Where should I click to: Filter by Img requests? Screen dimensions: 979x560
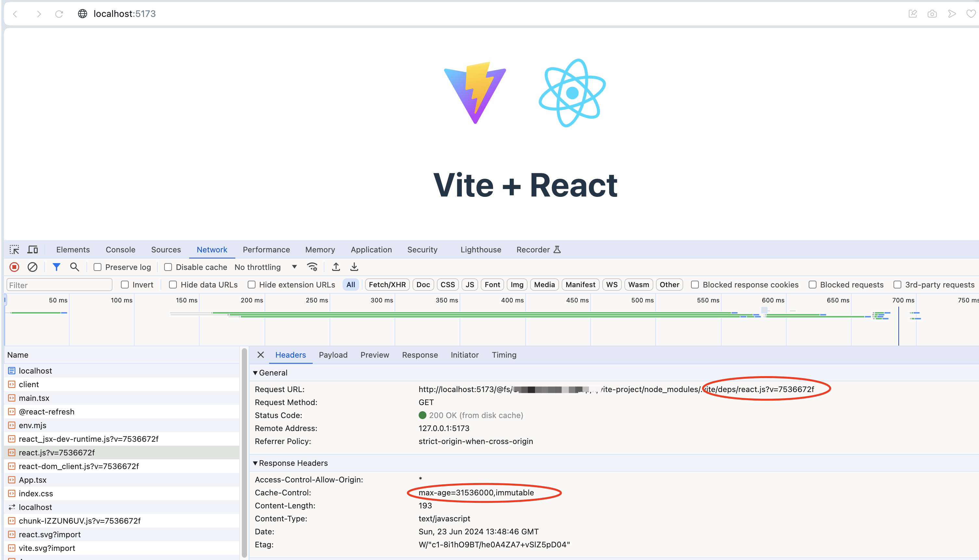[x=517, y=285]
